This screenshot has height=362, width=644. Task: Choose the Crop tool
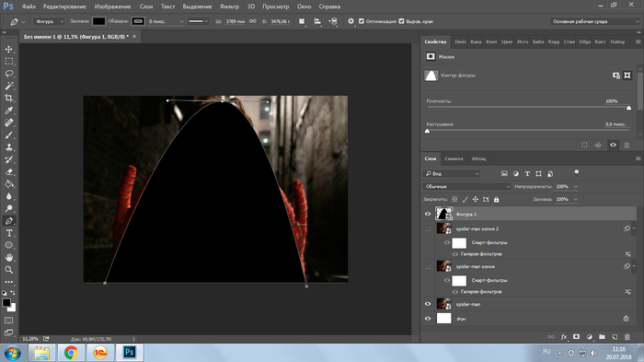pos(8,98)
